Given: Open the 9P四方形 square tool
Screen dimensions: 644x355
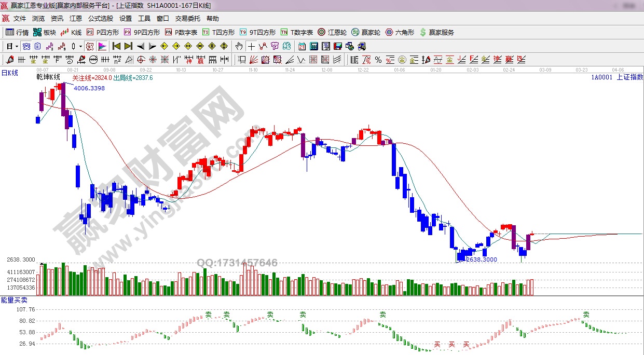Looking at the screenshot, I should (x=142, y=32).
